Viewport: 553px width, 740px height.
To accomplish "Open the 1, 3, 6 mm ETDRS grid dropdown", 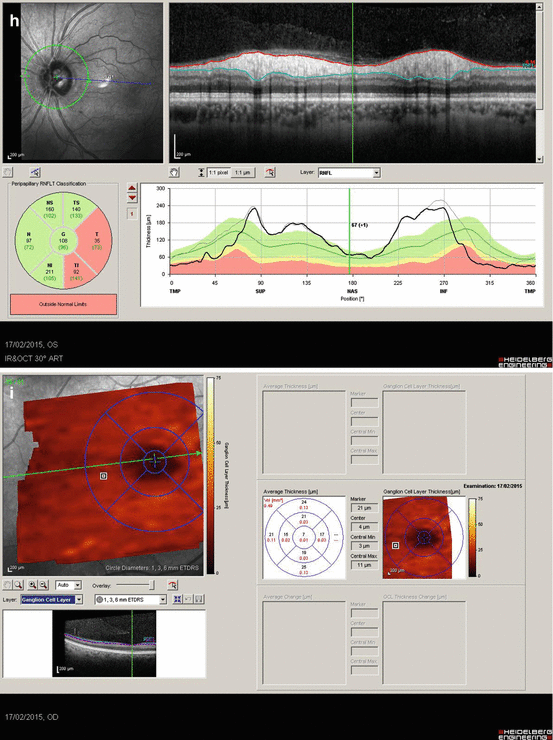I will pos(131,599).
